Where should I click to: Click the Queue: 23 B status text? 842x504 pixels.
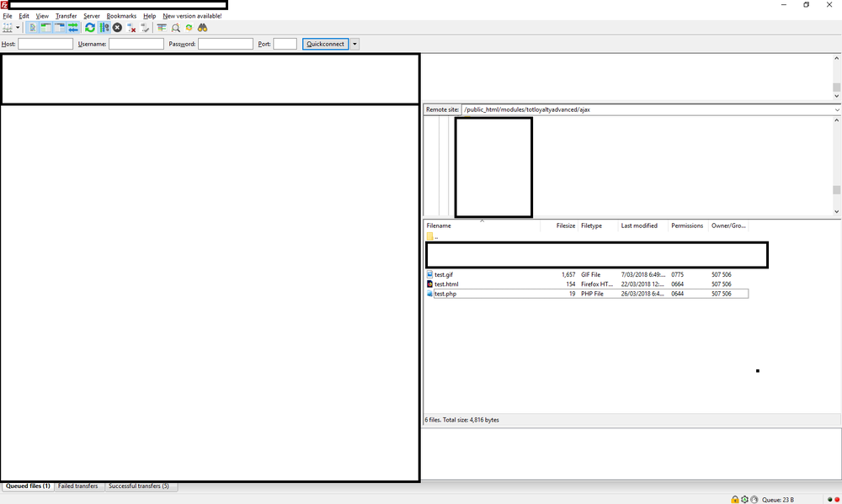point(777,500)
